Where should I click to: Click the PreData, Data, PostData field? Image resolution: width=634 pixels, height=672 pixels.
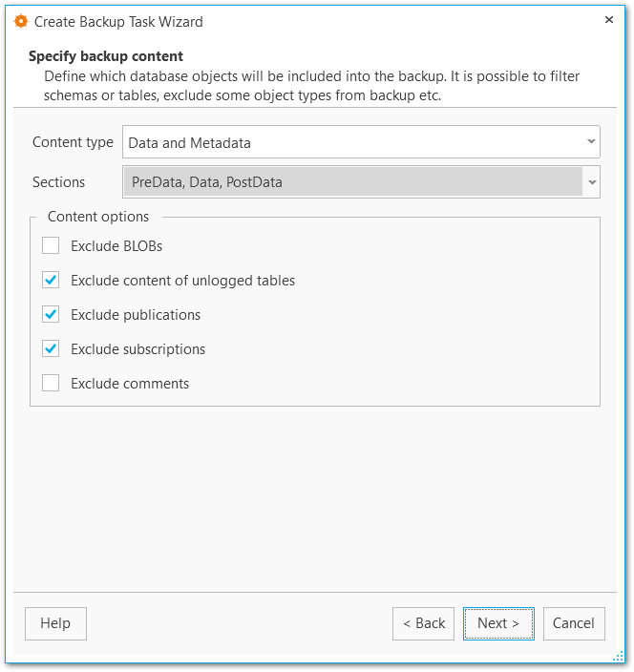pos(352,182)
